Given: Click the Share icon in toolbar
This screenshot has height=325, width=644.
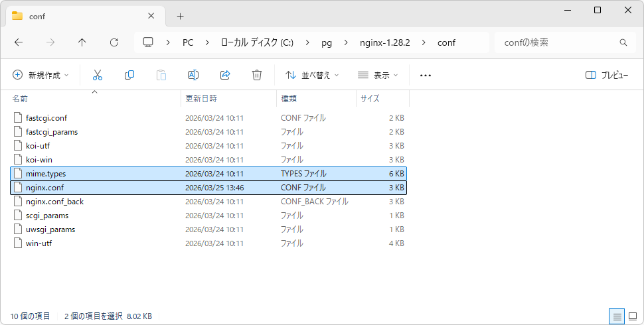Looking at the screenshot, I should pos(225,75).
